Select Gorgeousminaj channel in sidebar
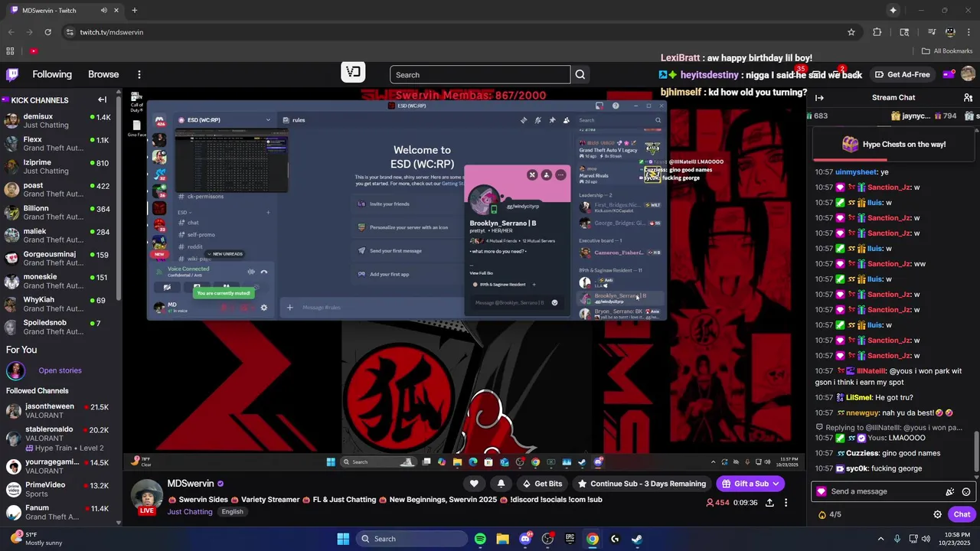 coord(58,259)
